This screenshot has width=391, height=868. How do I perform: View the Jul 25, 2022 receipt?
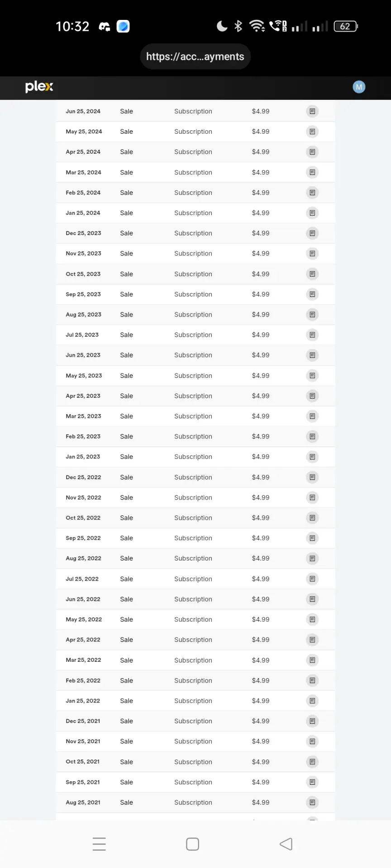click(312, 579)
